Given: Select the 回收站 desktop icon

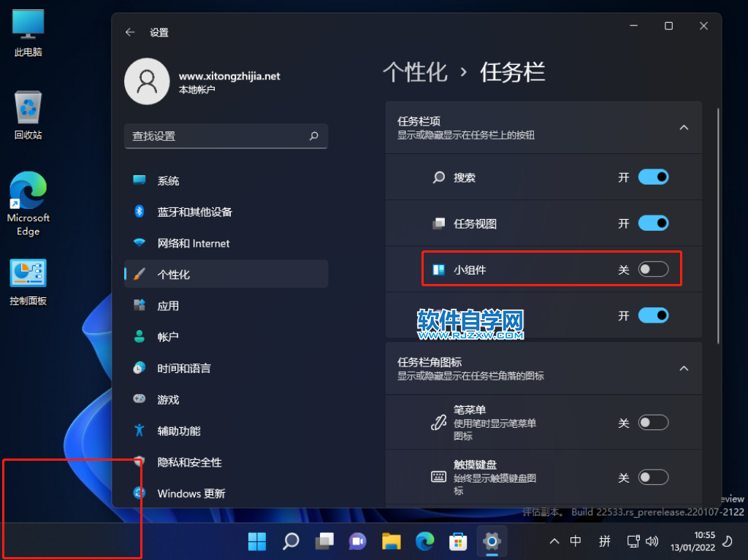Looking at the screenshot, I should coord(28,115).
